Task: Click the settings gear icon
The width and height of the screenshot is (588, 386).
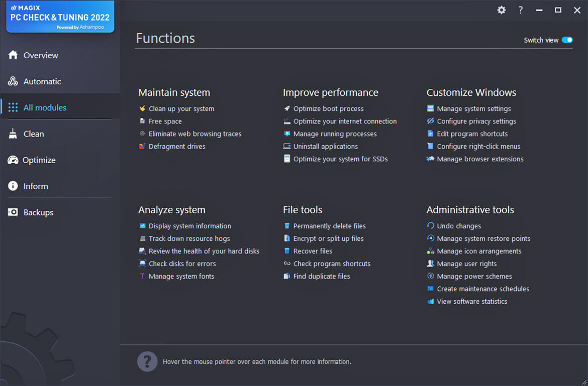Action: click(x=501, y=10)
